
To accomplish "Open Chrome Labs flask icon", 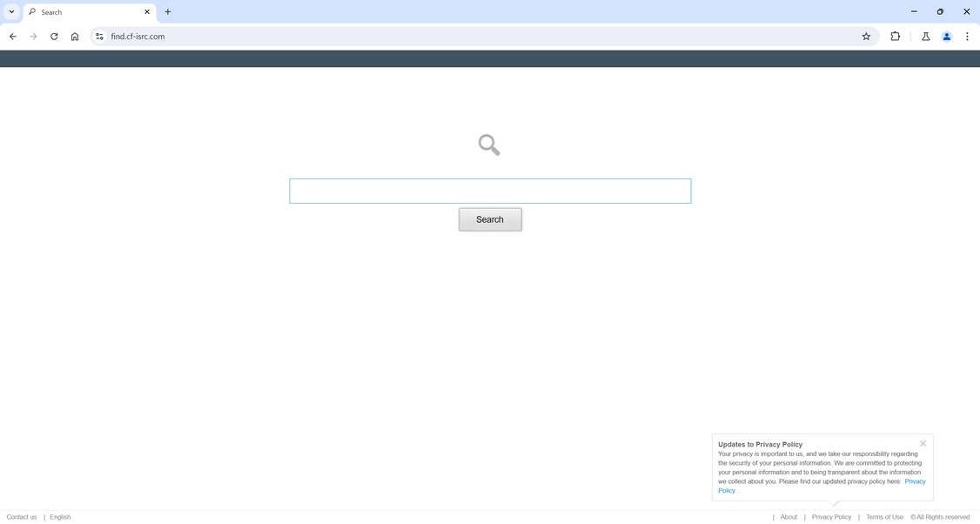I will click(x=926, y=37).
